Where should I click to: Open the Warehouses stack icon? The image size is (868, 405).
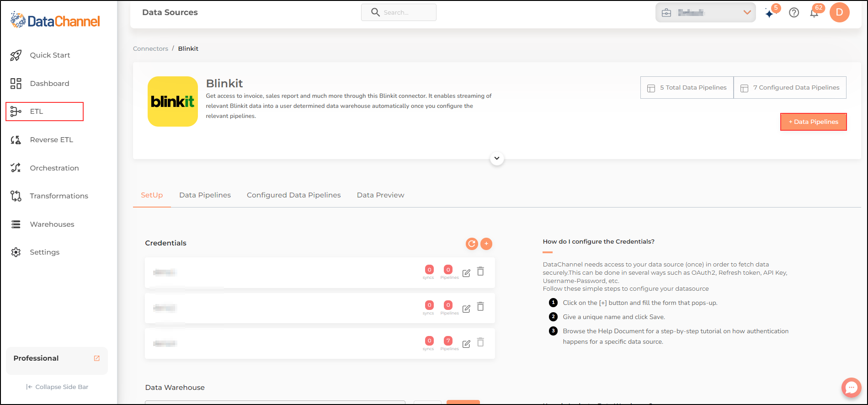click(16, 224)
